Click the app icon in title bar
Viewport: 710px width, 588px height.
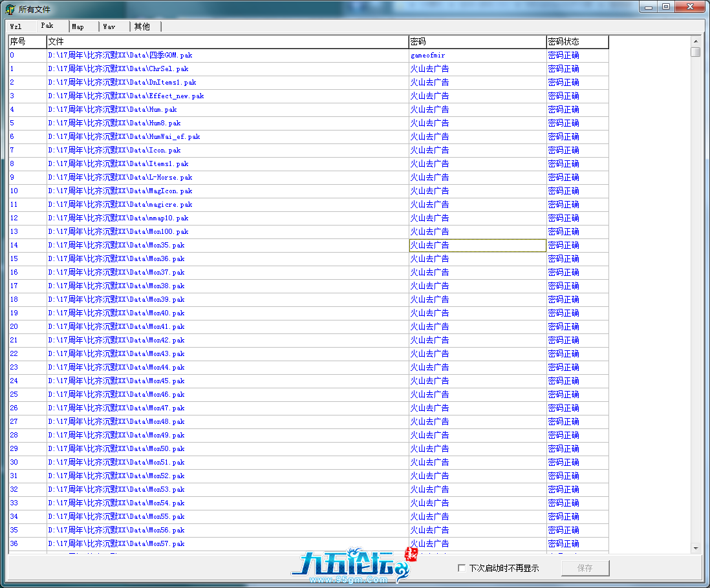click(10, 9)
